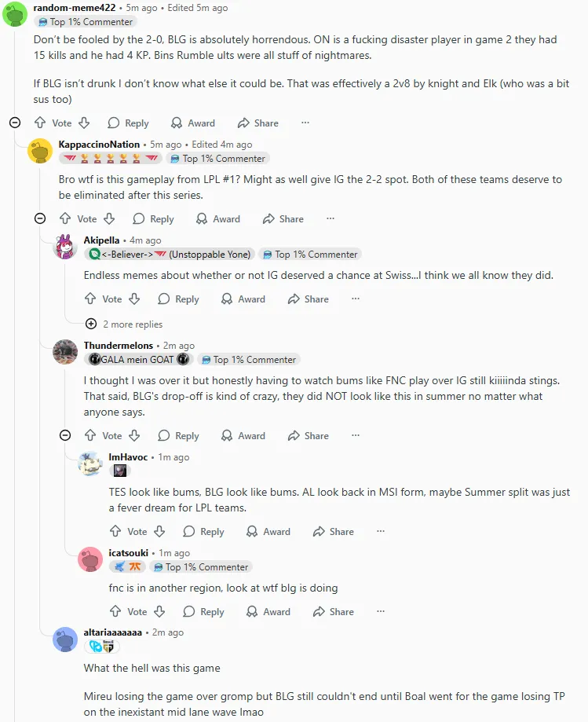Reply to Akipella's comment

(x=177, y=299)
